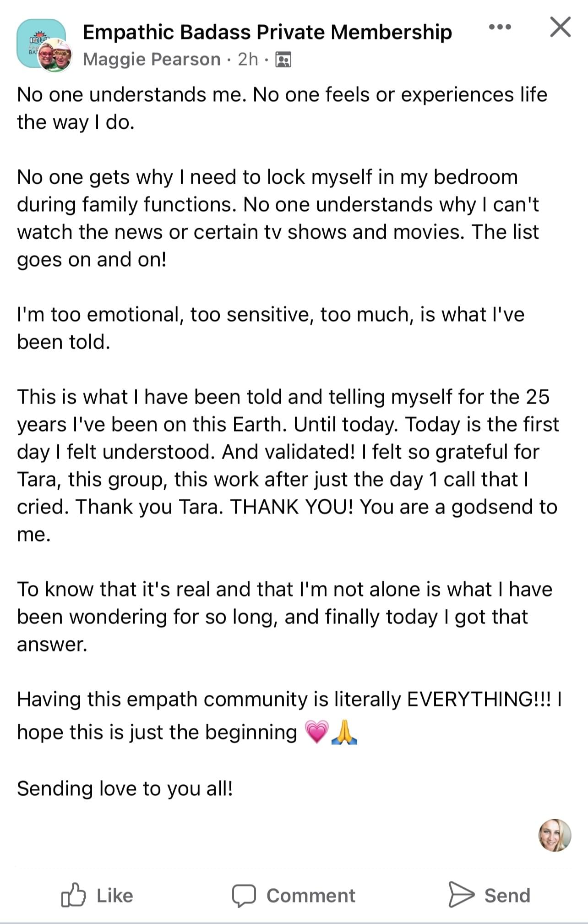Tap the "No one understands me" opening paragraph

tap(282, 108)
